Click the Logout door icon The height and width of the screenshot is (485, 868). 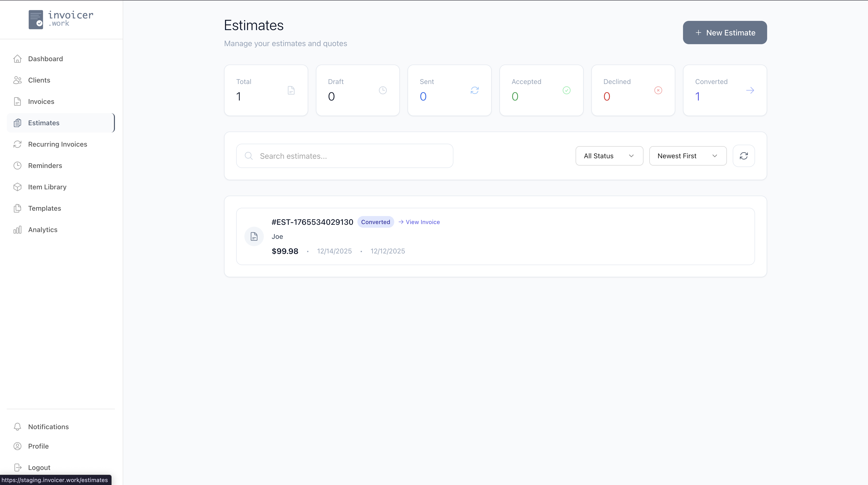point(17,468)
